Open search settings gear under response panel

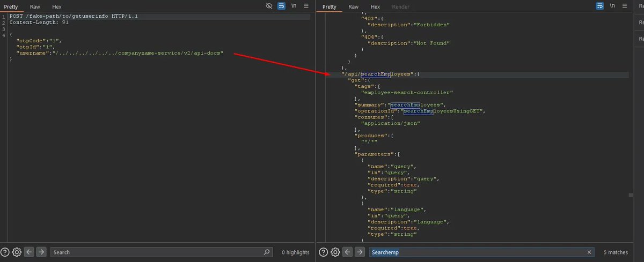[335, 252]
